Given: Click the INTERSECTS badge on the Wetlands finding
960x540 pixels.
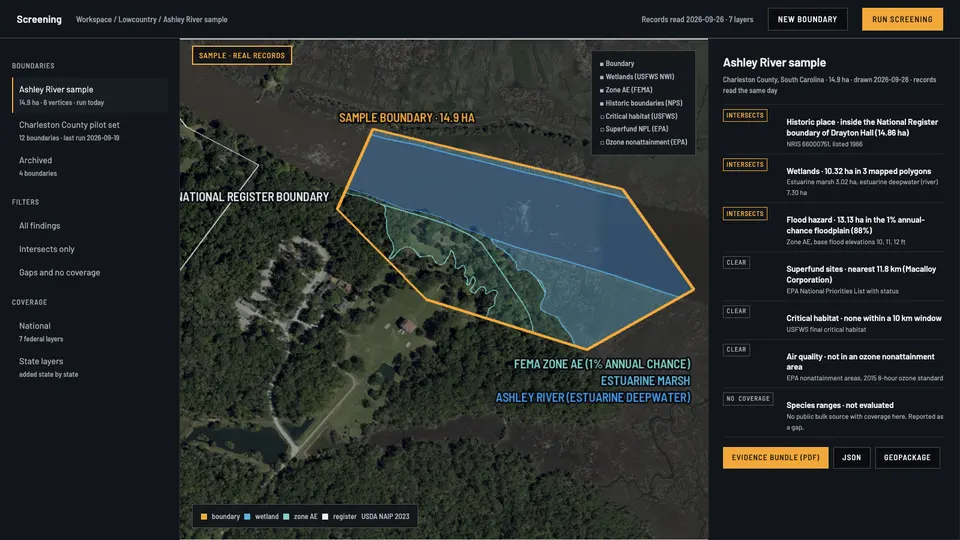Looking at the screenshot, I should (x=744, y=164).
